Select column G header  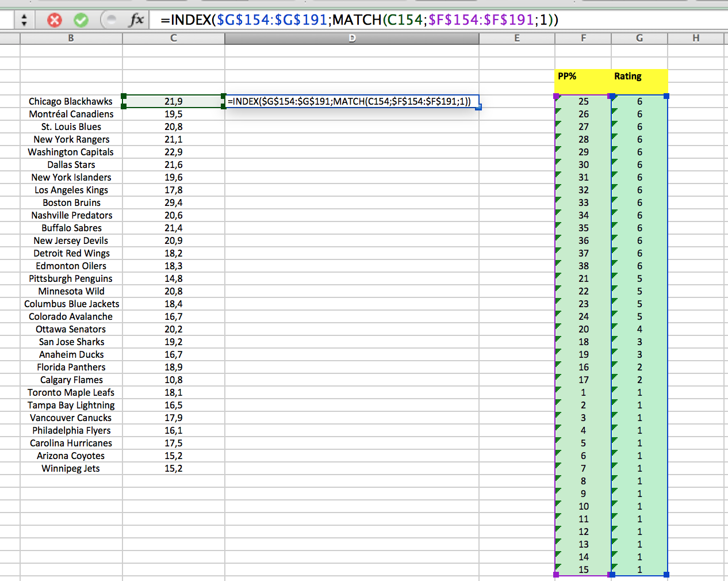pos(639,38)
